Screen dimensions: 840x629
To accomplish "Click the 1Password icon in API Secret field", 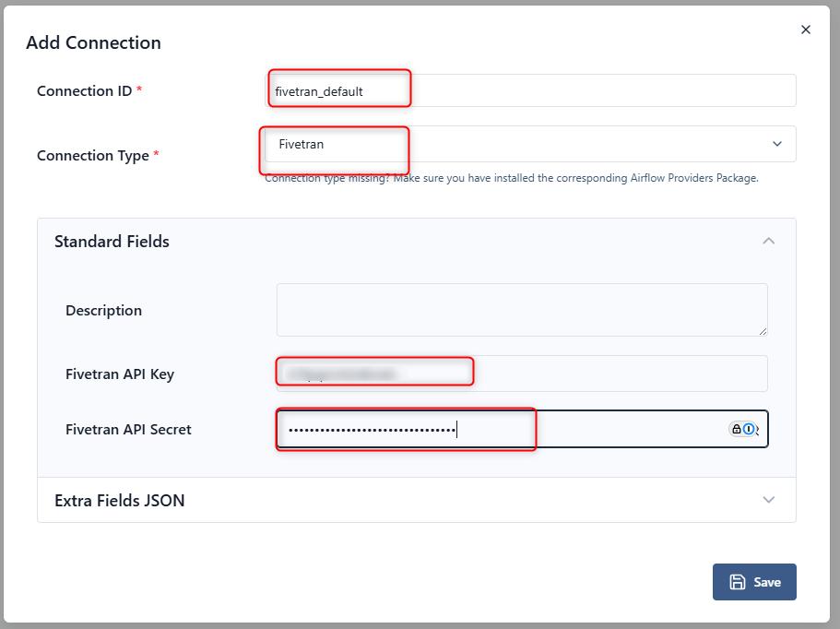I will click(x=749, y=429).
